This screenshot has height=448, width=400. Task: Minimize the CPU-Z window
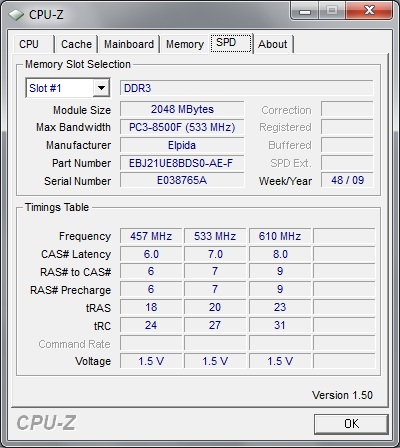click(x=305, y=11)
